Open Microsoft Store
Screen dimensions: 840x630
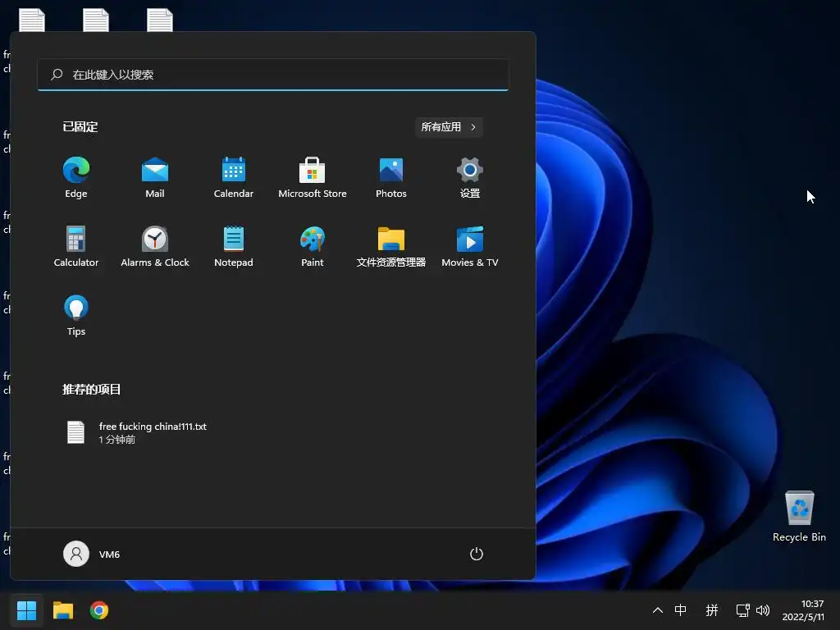coord(313,177)
